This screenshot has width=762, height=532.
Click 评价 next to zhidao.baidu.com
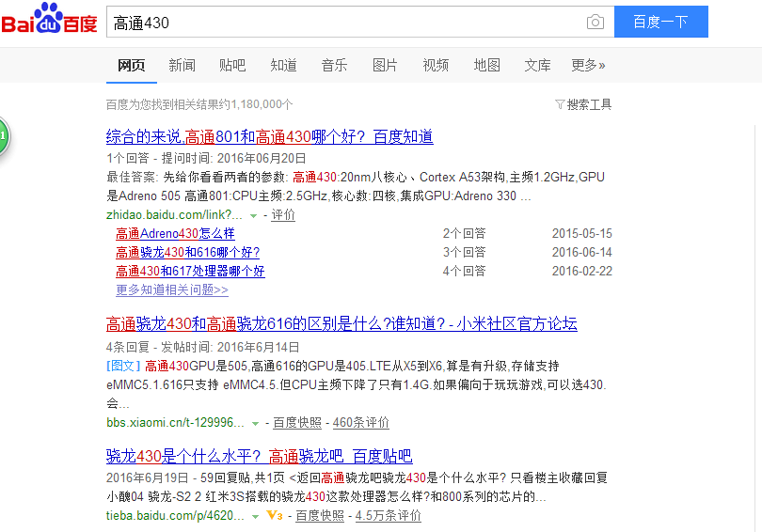[x=283, y=215]
